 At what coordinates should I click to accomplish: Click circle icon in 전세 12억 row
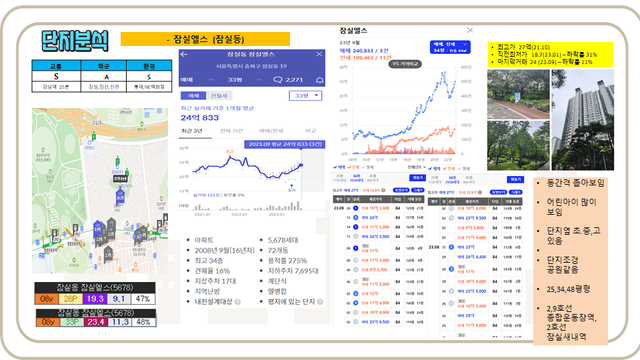pyautogui.click(x=356, y=293)
